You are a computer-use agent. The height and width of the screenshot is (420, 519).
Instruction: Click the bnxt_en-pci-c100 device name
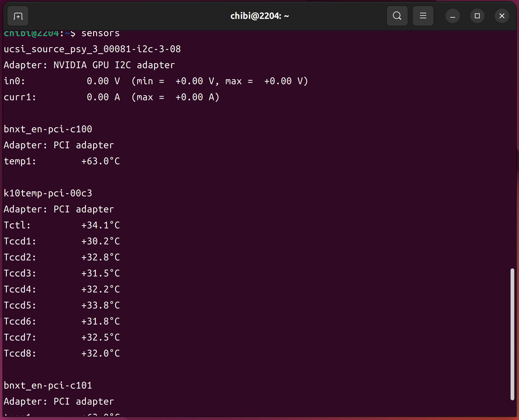coord(48,129)
